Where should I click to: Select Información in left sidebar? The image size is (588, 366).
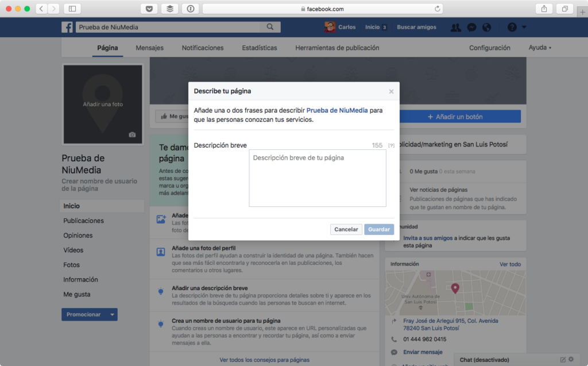pyautogui.click(x=80, y=280)
